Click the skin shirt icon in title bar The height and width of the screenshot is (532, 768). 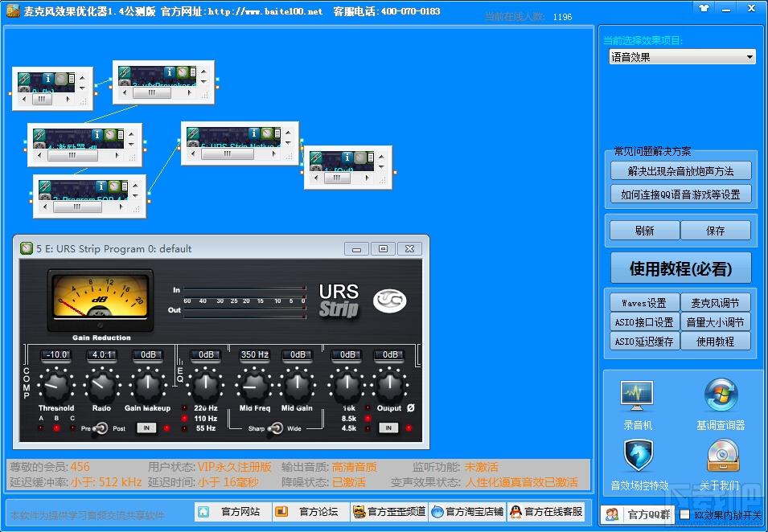pos(704,8)
